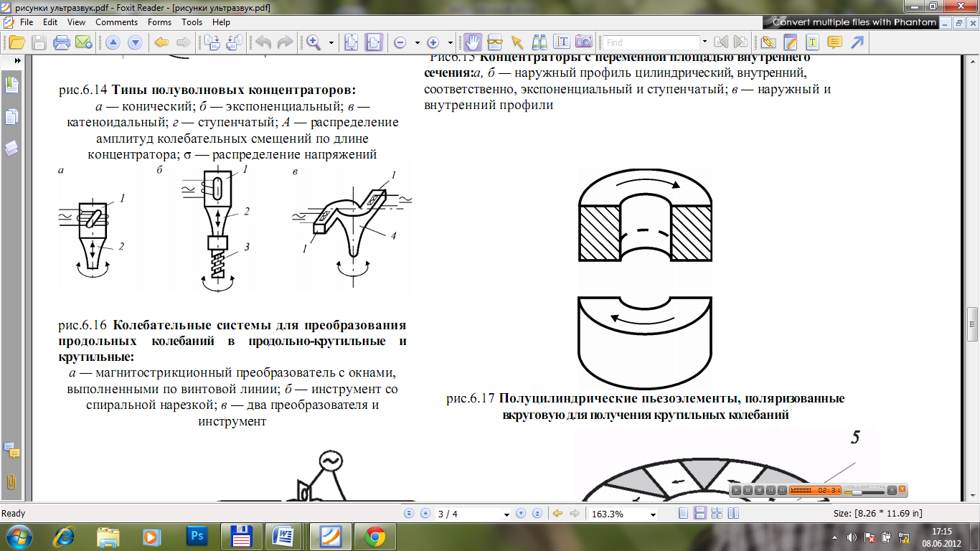
Task: Click previous view arrow in status bar
Action: point(557,514)
